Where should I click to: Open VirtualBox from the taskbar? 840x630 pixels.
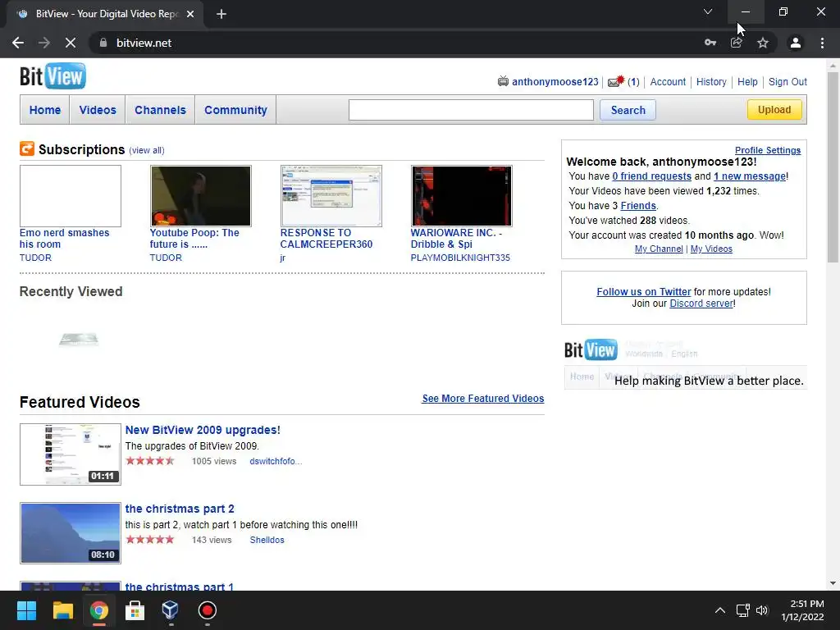tap(171, 610)
